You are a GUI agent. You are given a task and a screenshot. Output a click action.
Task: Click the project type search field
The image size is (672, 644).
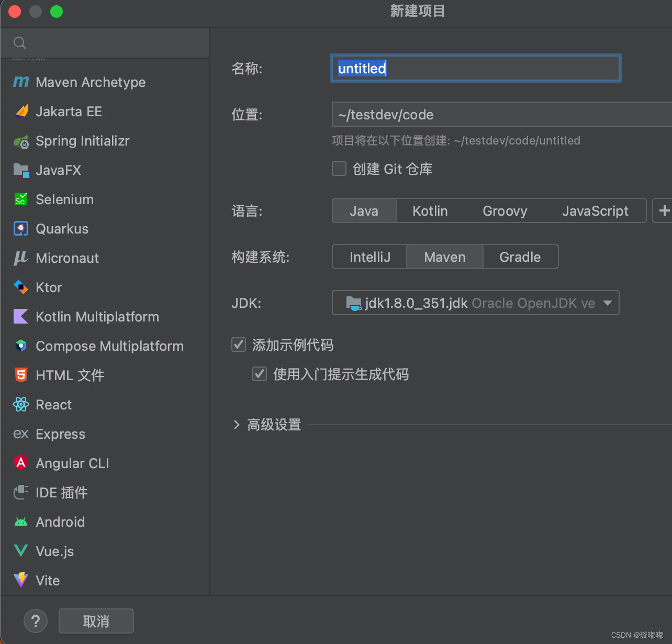click(x=105, y=43)
